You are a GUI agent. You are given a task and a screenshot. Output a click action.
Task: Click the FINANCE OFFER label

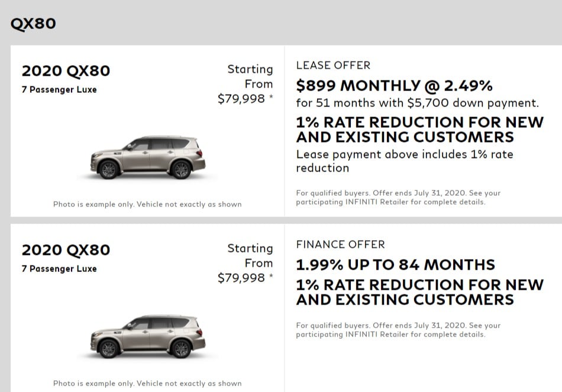340,244
